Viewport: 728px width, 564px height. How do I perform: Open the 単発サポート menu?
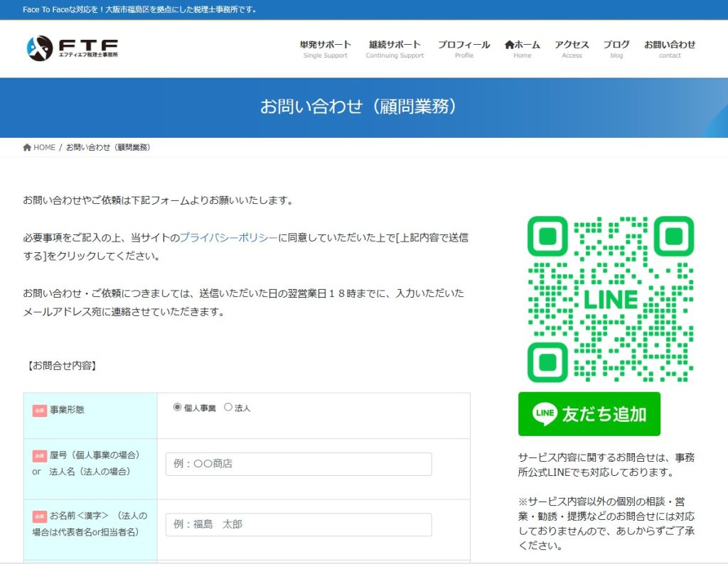click(x=326, y=49)
